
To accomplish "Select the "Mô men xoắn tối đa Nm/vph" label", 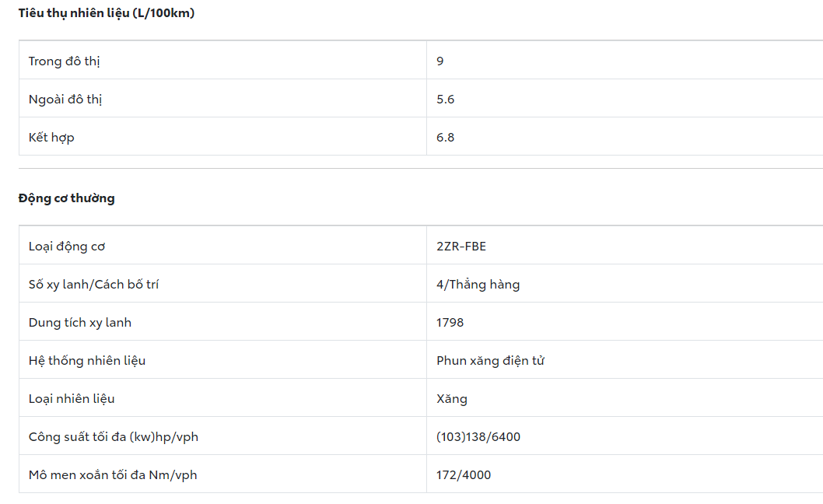I will pyautogui.click(x=113, y=475).
